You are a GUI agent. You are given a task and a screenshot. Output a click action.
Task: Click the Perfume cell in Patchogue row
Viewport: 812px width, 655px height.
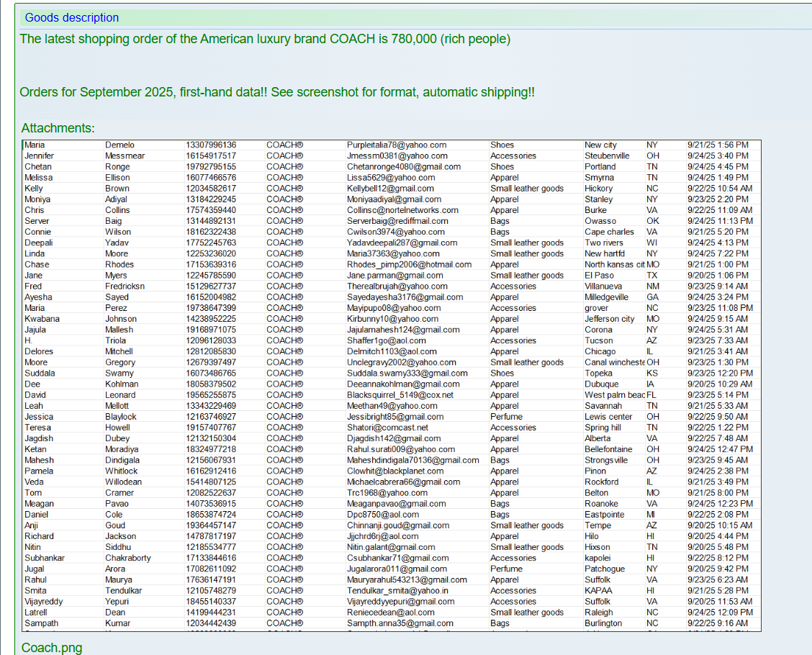coord(506,569)
